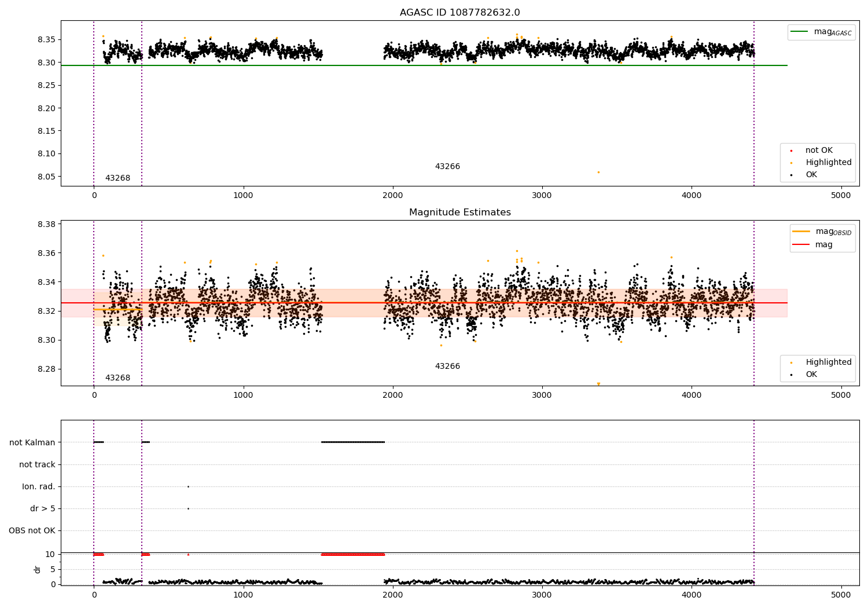Click the 'OK' legend entry in top plot
The width and height of the screenshot is (868, 608).
[x=804, y=175]
